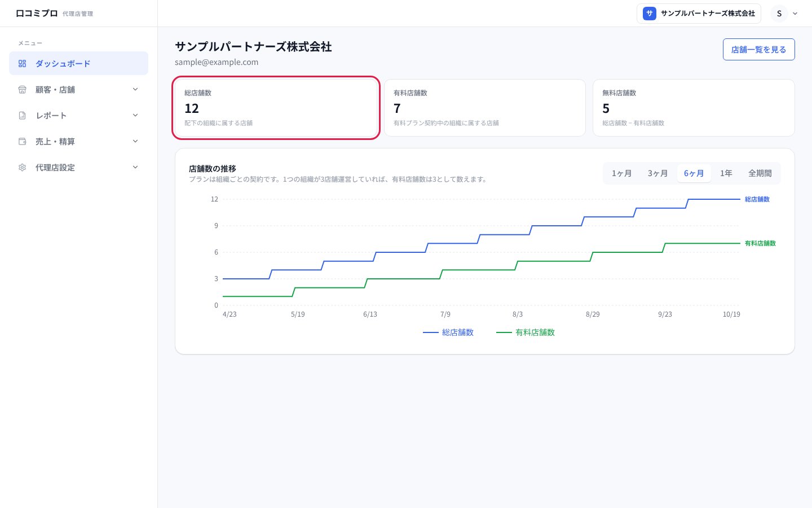
Task: Switch chart range to 1ヶ月
Action: [621, 173]
